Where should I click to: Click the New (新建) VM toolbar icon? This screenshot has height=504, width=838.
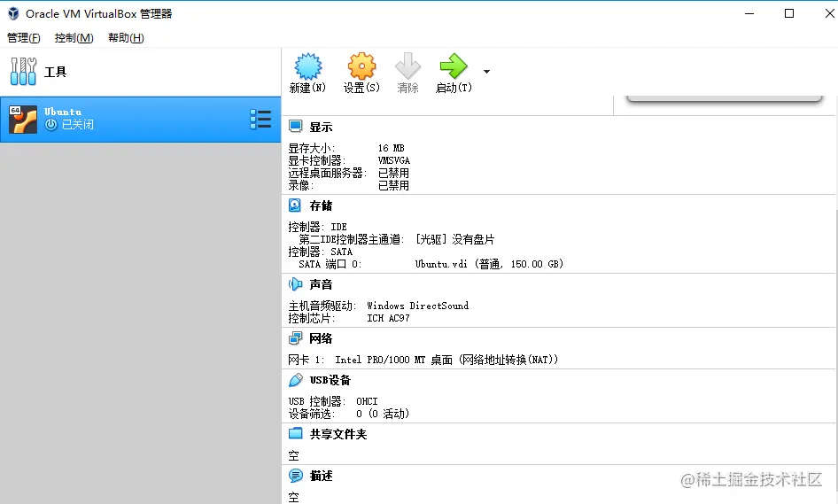pos(308,66)
